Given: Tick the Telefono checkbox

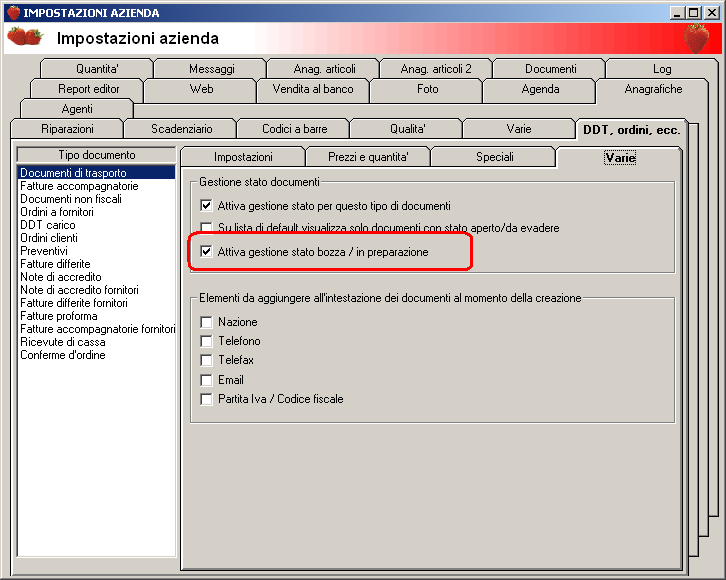Looking at the screenshot, I should coord(206,341).
